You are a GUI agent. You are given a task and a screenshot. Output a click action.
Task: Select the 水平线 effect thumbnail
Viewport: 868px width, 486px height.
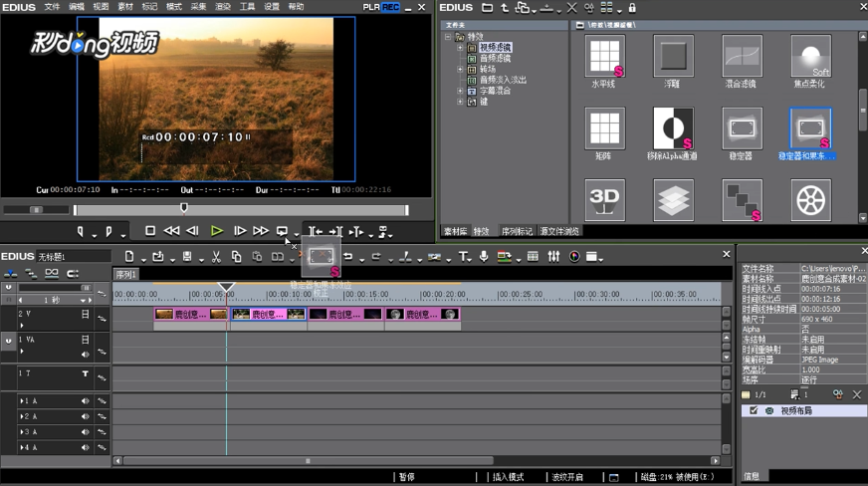[604, 56]
